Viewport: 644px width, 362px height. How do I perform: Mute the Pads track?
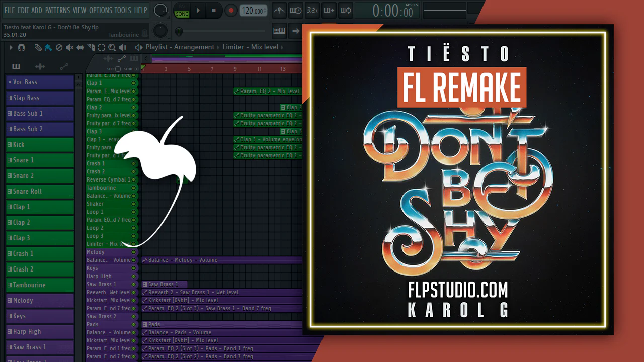pyautogui.click(x=133, y=324)
